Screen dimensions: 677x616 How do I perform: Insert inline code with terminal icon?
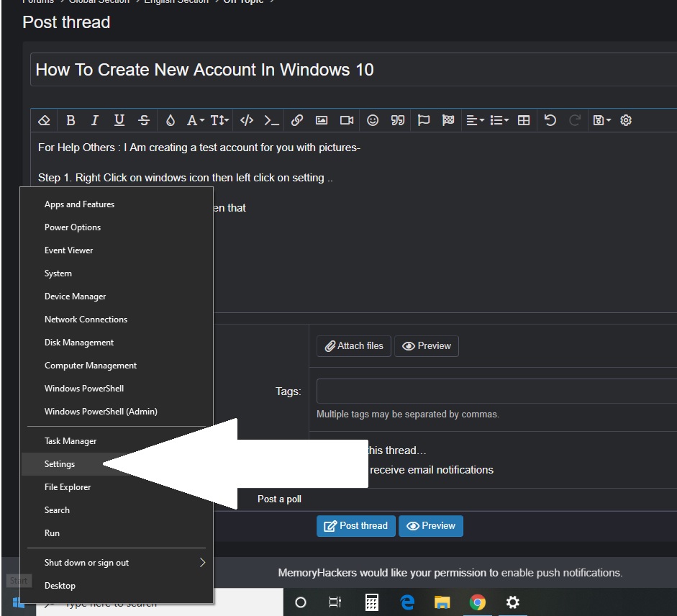pos(271,120)
